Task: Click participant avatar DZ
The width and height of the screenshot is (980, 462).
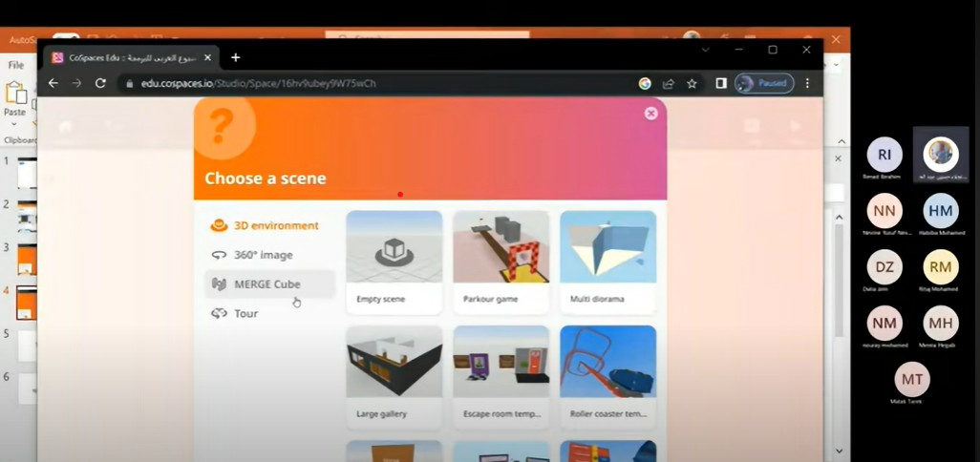Action: (x=884, y=266)
